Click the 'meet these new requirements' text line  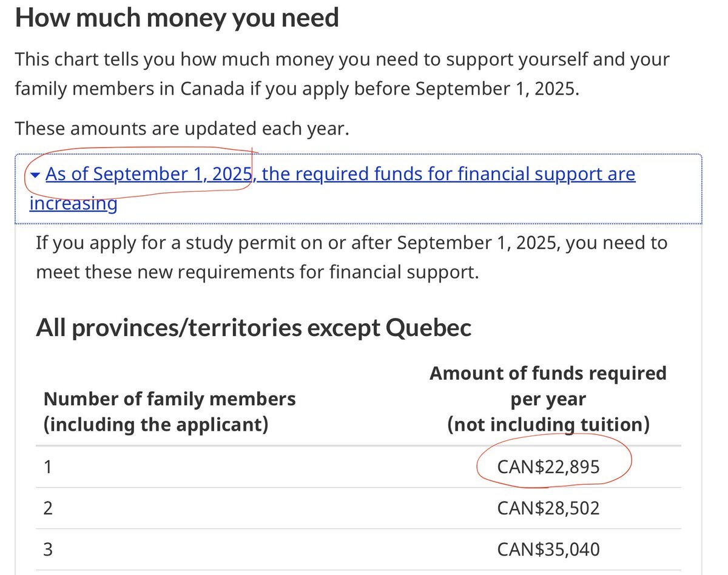[258, 272]
